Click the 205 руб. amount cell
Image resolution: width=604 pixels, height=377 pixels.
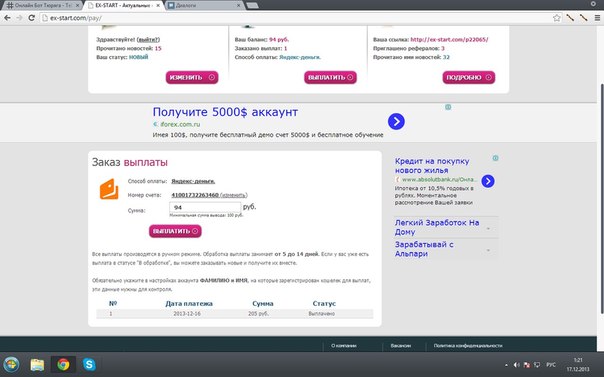coord(258,314)
